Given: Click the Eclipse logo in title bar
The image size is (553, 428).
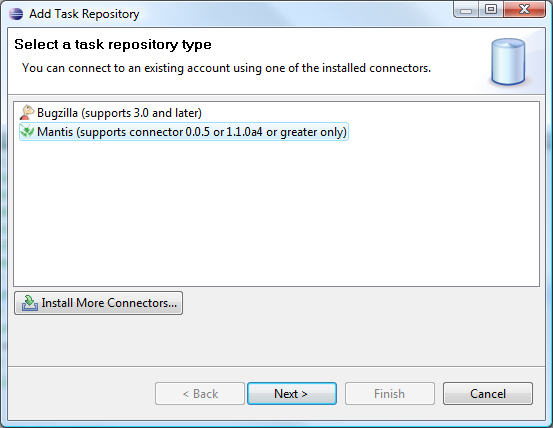Looking at the screenshot, I should 16,14.
